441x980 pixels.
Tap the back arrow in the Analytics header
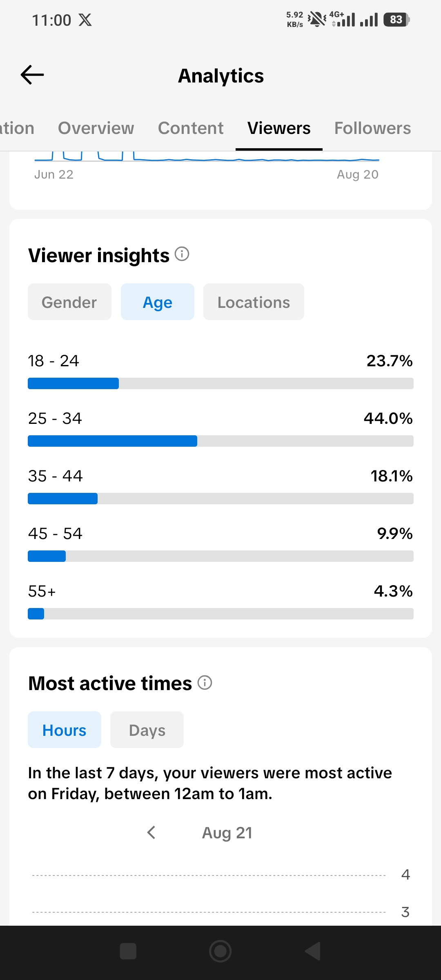click(x=32, y=75)
